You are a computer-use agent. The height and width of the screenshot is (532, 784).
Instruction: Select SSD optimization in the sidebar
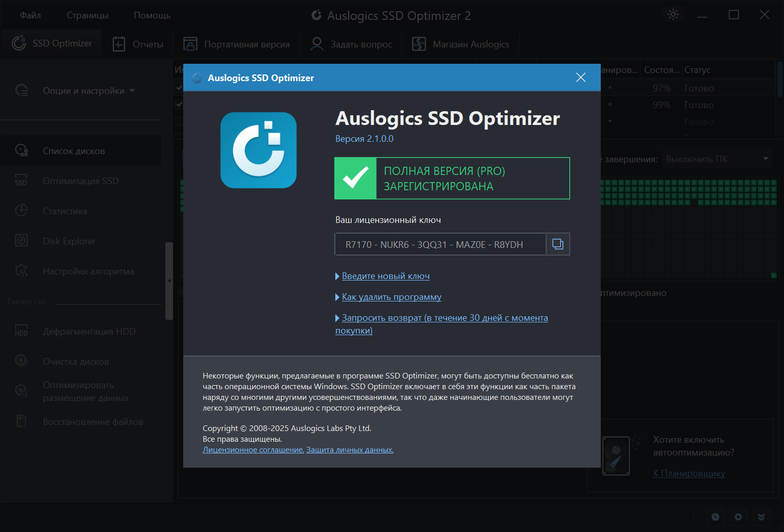(x=80, y=181)
